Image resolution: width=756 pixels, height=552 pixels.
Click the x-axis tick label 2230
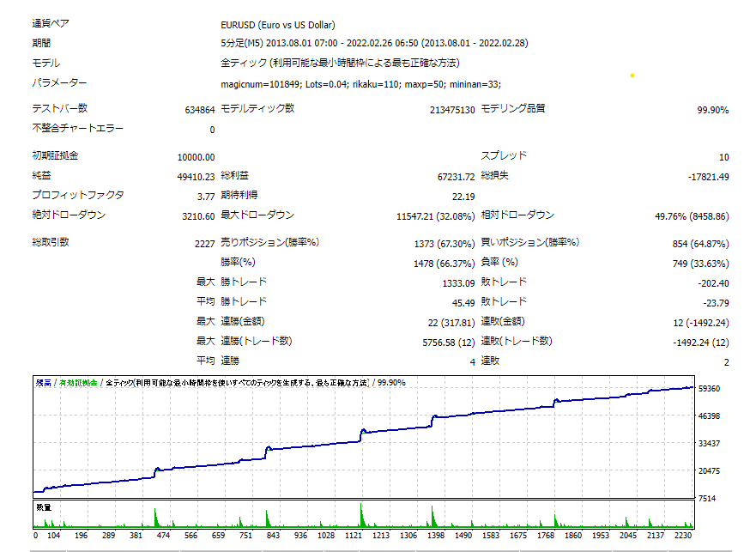(683, 535)
